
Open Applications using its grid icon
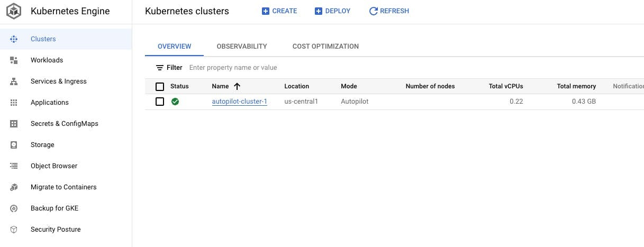[x=14, y=103]
